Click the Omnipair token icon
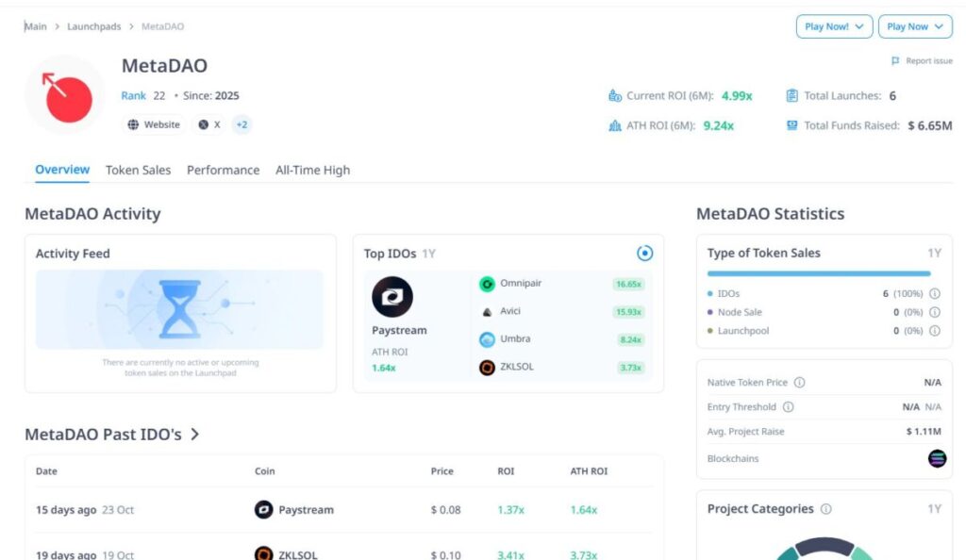This screenshot has width=966, height=560. (487, 284)
